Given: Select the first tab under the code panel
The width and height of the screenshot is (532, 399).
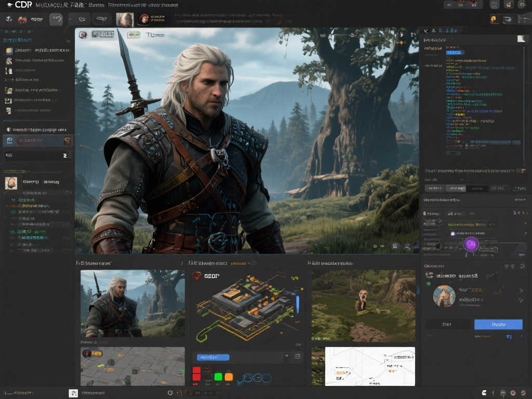Looking at the screenshot, I should click(x=435, y=189).
